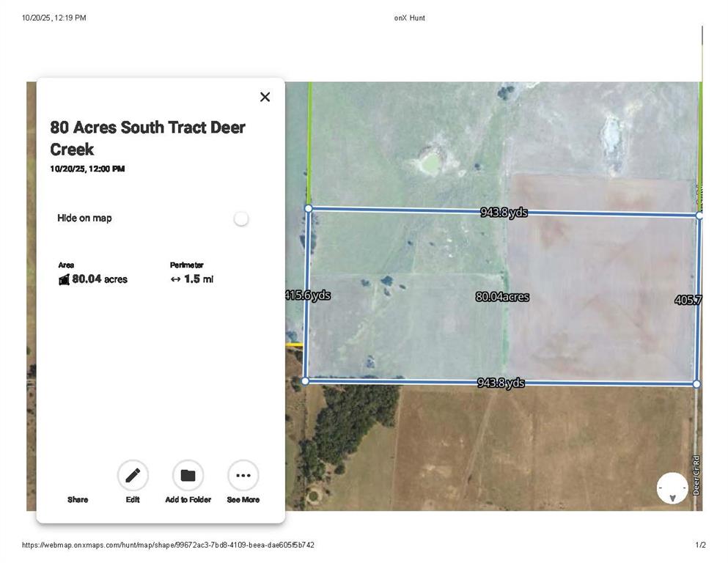Select the top-left corner vertex handle
728x563 pixels.
[308, 209]
